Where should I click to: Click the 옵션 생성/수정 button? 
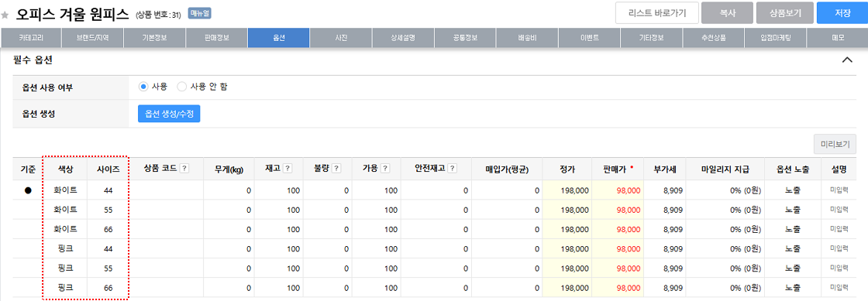point(169,113)
